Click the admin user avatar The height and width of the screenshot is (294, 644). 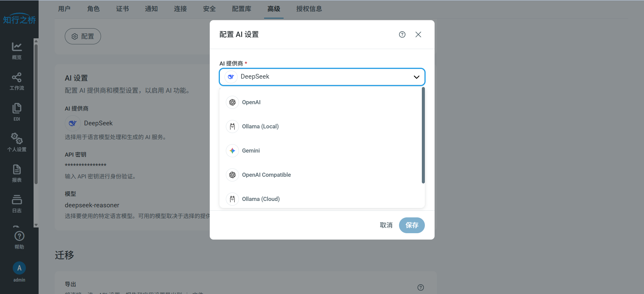pos(19,268)
